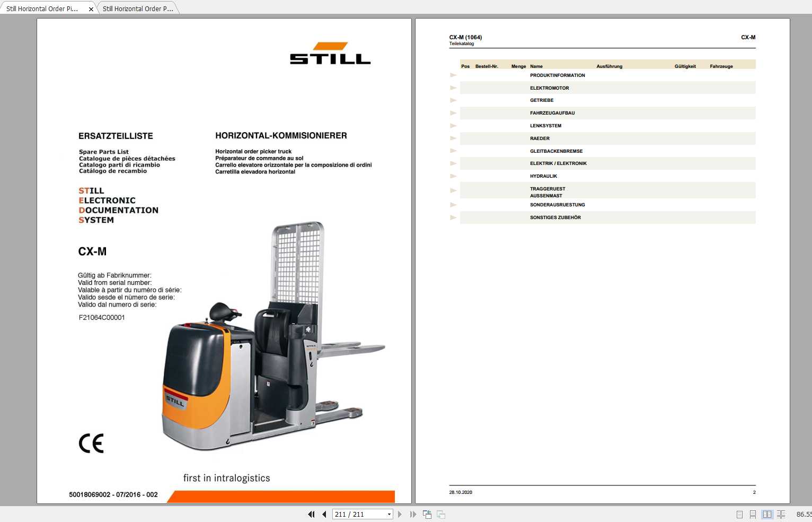The height and width of the screenshot is (522, 812).
Task: Open the previous view icon
Action: [x=427, y=514]
